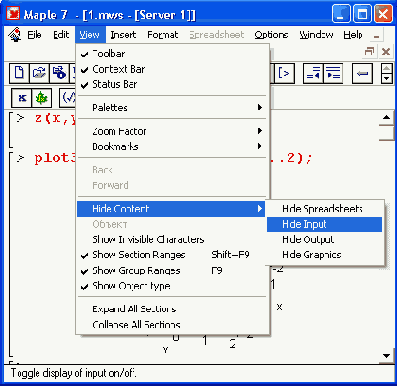Click the x context bar icon
The width and height of the screenshot is (397, 386).
point(22,98)
